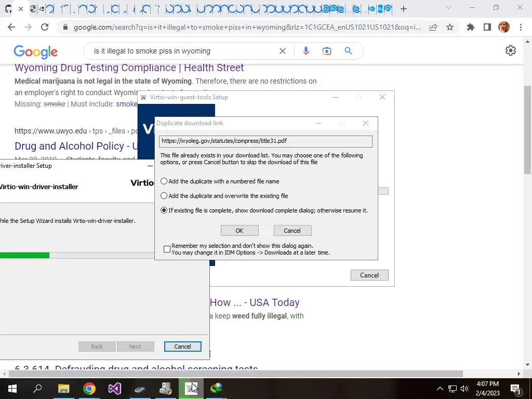532x399 pixels.
Task: Switch to Internet Download Manager taskbar icon
Action: tap(217, 389)
